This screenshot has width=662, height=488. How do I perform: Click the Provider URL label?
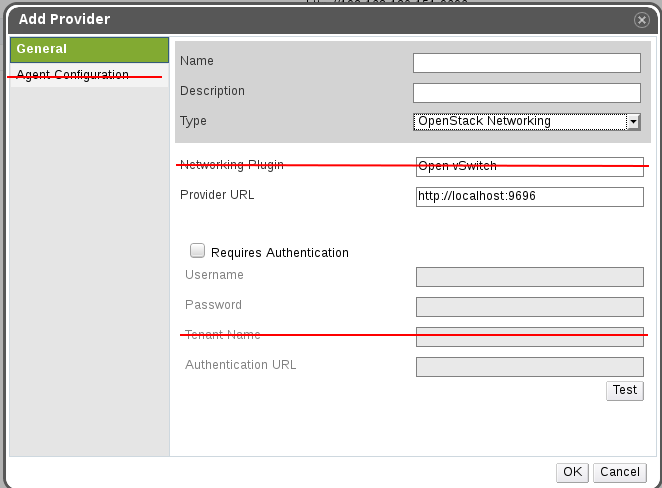tap(217, 195)
